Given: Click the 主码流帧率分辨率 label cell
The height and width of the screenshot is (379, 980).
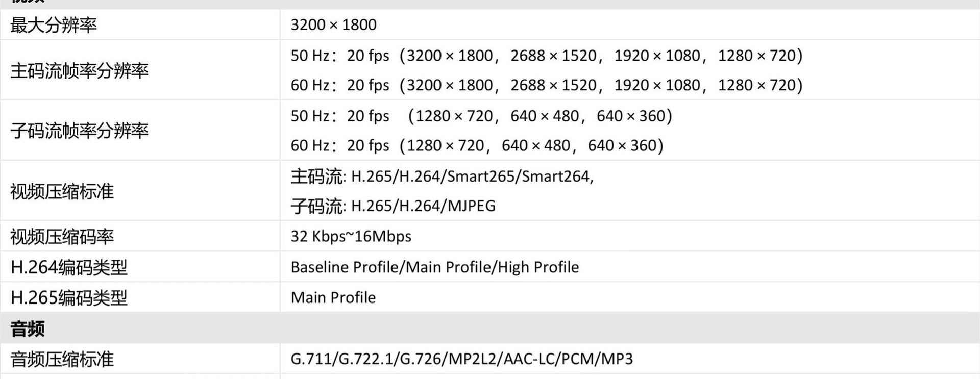Looking at the screenshot, I should pyautogui.click(x=79, y=70).
